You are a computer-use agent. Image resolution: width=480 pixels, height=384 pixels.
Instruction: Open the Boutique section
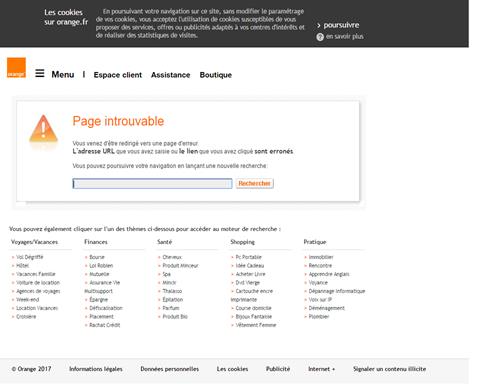216,75
